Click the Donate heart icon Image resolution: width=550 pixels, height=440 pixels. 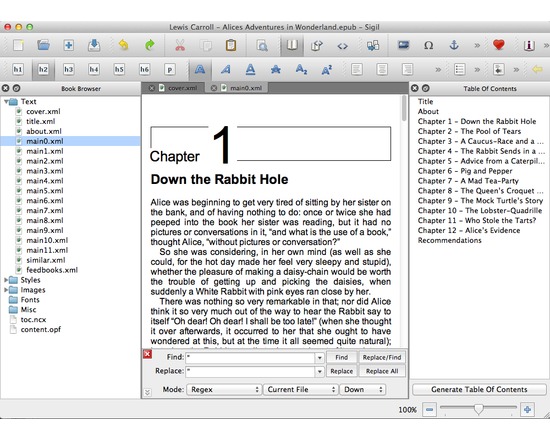[498, 45]
